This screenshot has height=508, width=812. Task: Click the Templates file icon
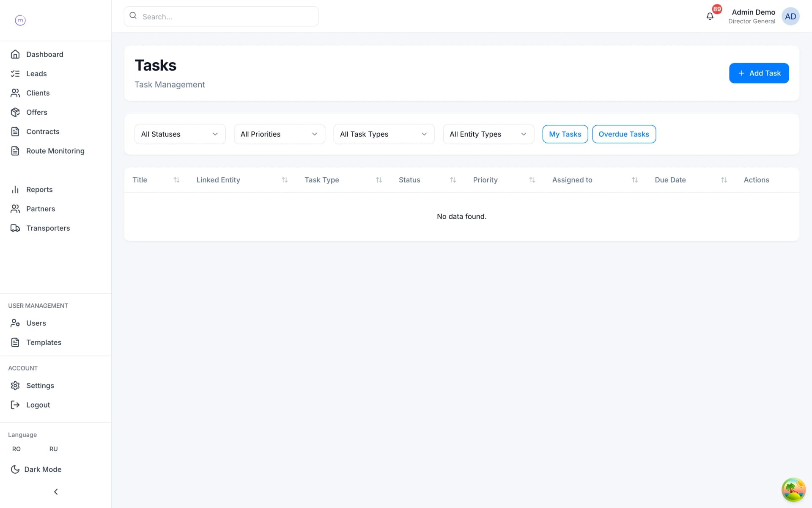point(15,342)
